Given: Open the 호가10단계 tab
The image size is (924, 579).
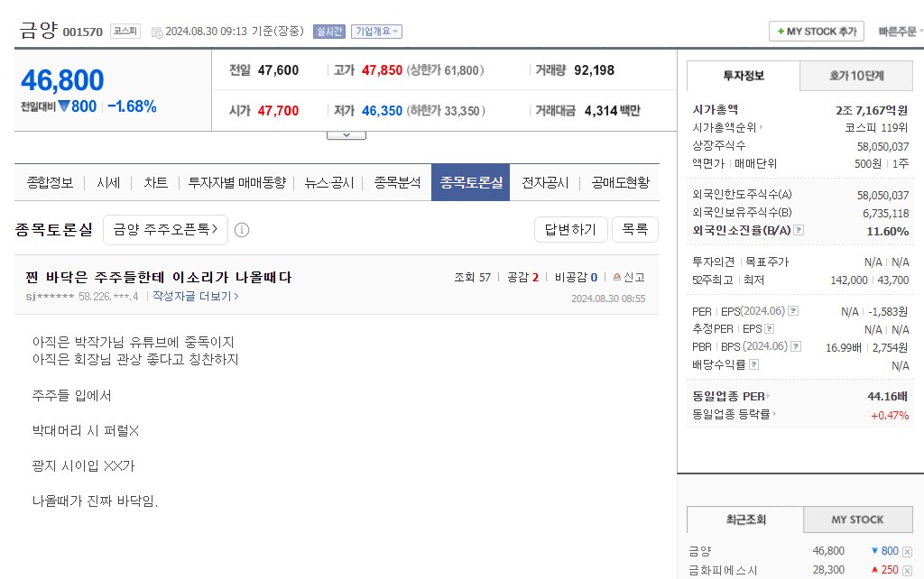Looking at the screenshot, I should (856, 76).
